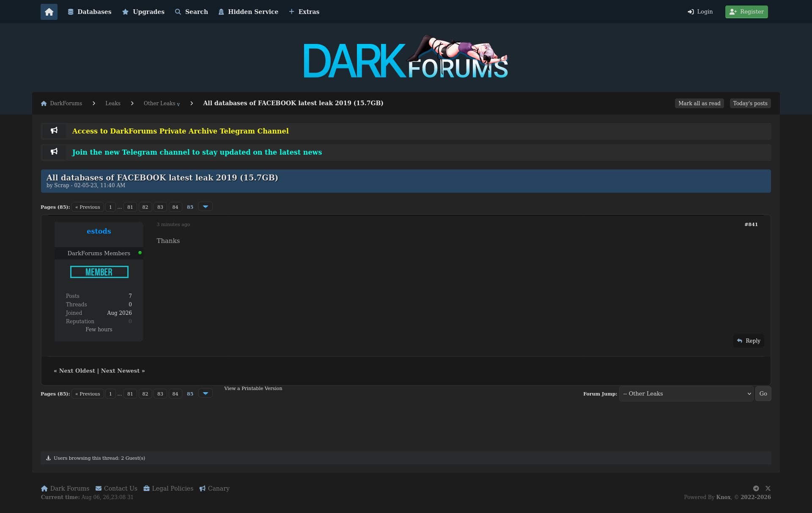The width and height of the screenshot is (812, 513).
Task: Click the thread title in the breadcrumb
Action: click(293, 103)
